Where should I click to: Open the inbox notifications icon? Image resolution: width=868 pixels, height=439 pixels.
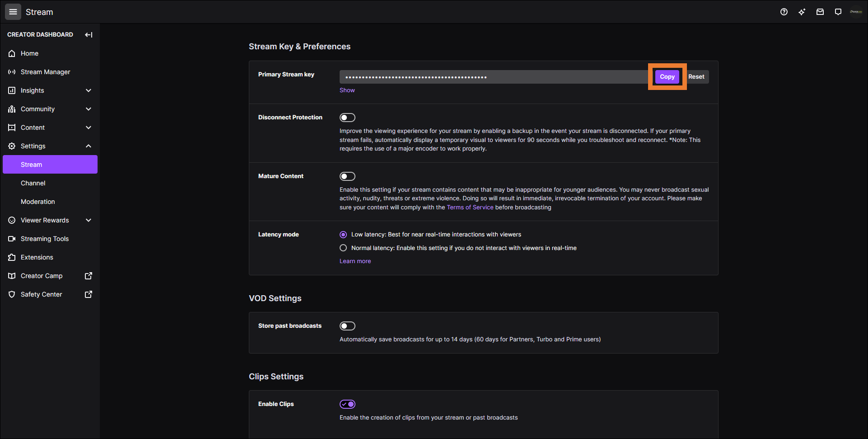pyautogui.click(x=820, y=12)
